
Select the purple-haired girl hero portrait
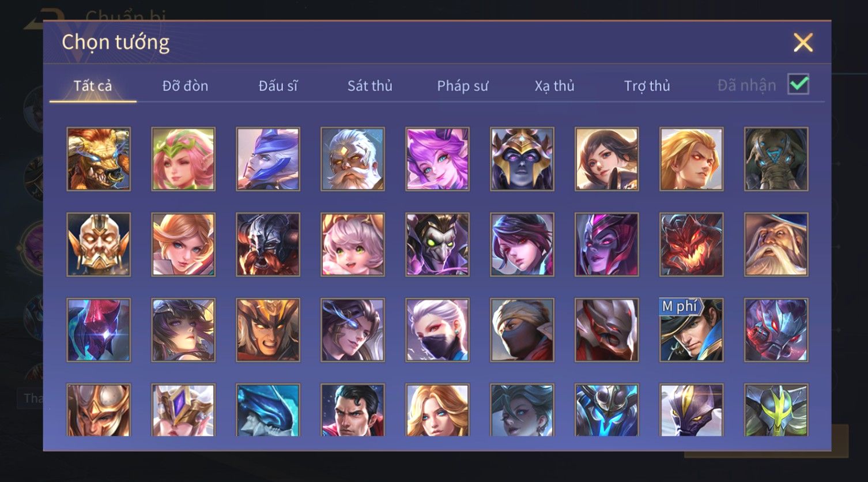[x=437, y=159]
